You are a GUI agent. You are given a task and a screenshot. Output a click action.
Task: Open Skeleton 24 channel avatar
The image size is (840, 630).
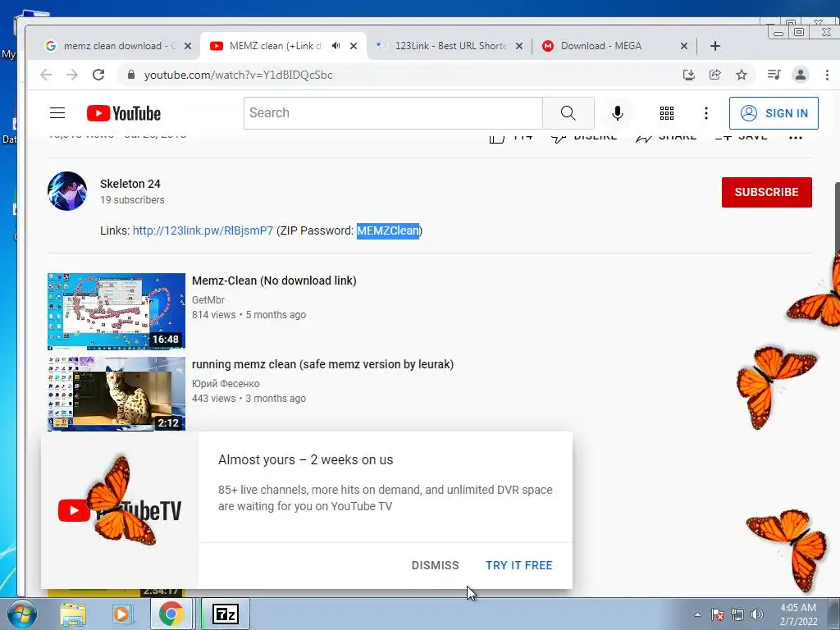(67, 191)
